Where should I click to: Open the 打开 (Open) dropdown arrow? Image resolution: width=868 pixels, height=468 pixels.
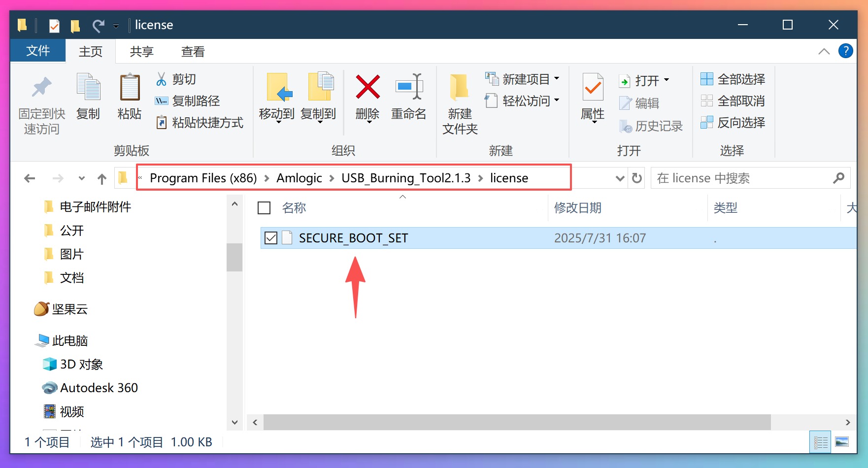tap(666, 80)
